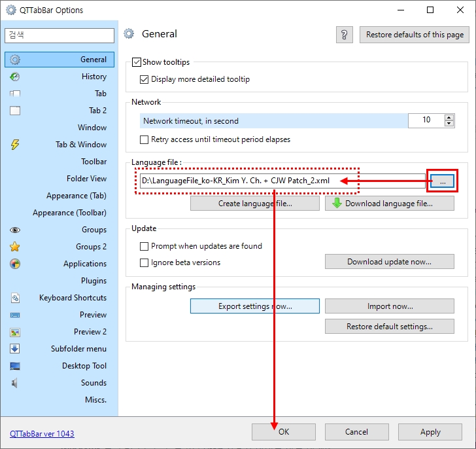Click the lightning bolt Tab & Window icon
Viewport: 476px width, 449px height.
[15, 145]
